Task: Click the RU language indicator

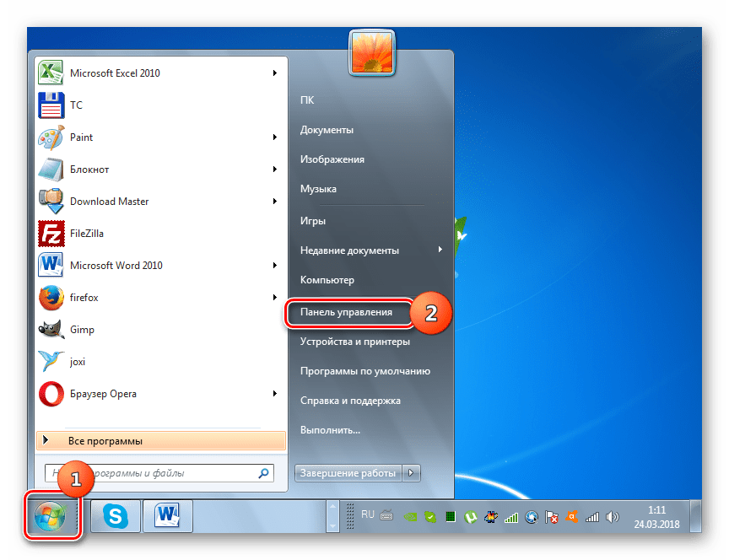Action: tap(368, 514)
